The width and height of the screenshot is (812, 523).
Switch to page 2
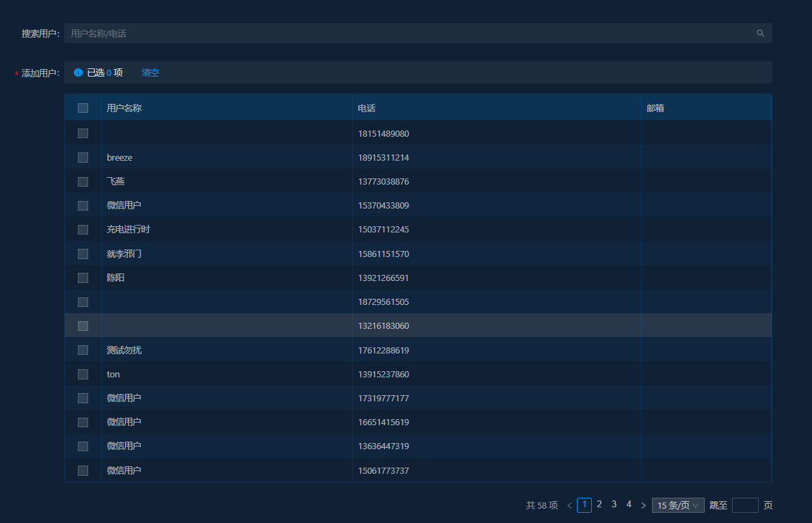click(599, 505)
